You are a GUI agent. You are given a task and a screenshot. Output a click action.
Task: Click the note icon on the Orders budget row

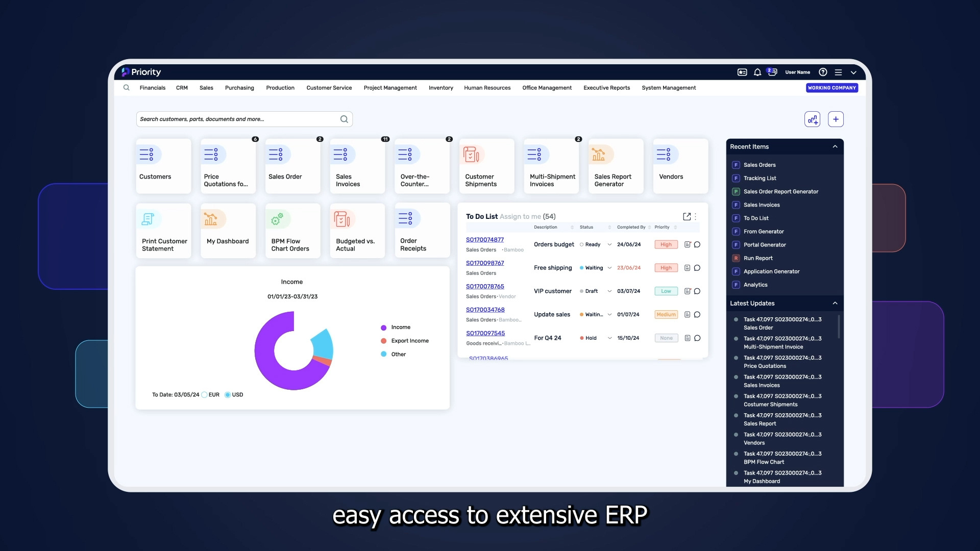pos(688,244)
